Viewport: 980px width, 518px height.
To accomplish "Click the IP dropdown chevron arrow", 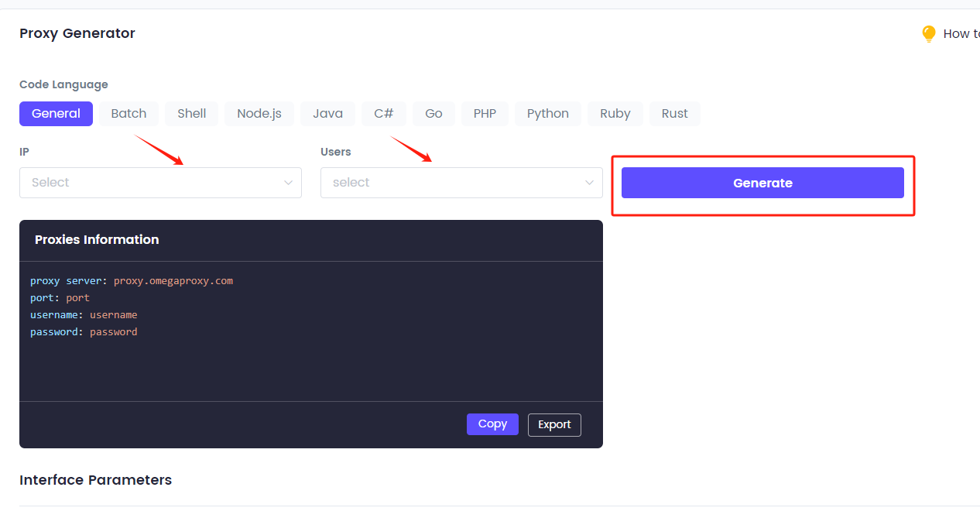I will [288, 183].
